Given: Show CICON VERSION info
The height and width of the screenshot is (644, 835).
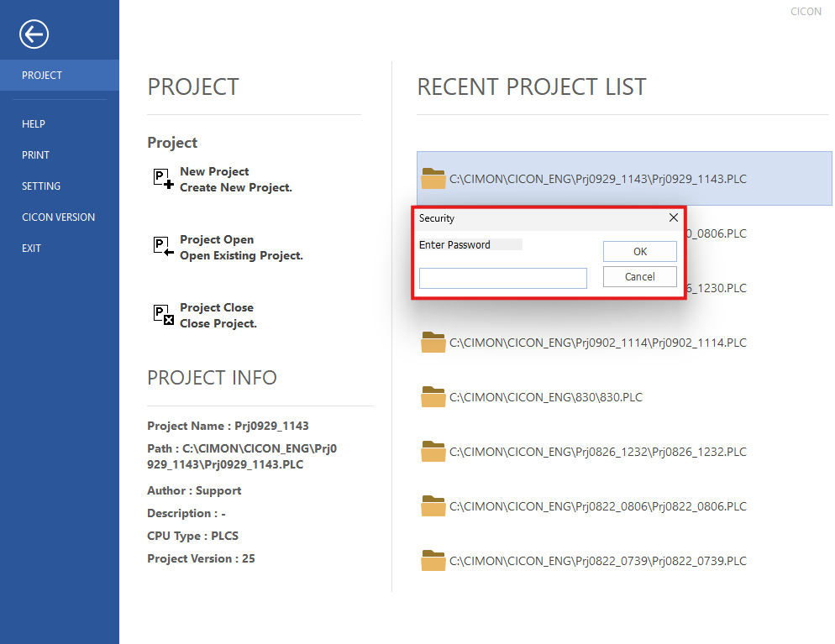Looking at the screenshot, I should [x=58, y=217].
